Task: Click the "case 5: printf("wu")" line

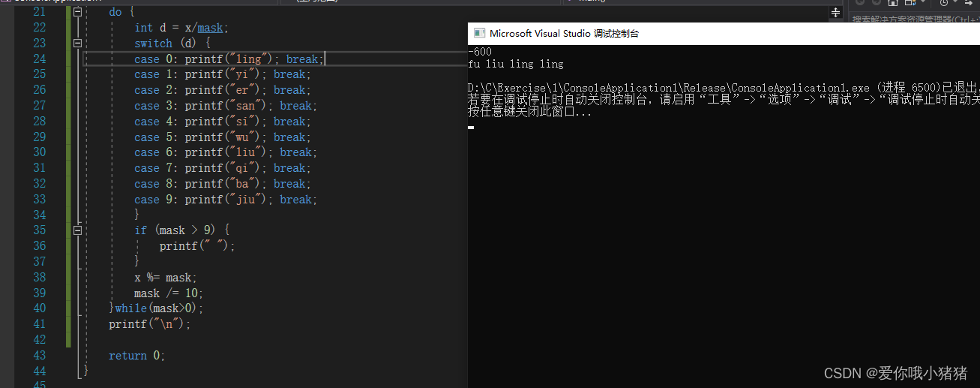Action: tap(223, 137)
